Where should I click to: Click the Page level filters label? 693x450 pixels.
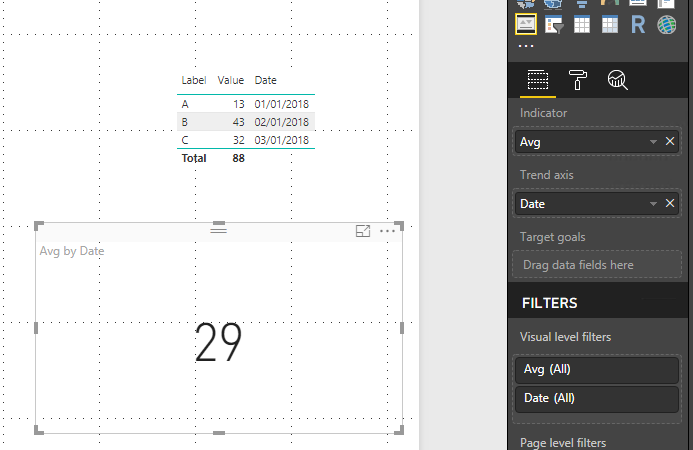[563, 442]
